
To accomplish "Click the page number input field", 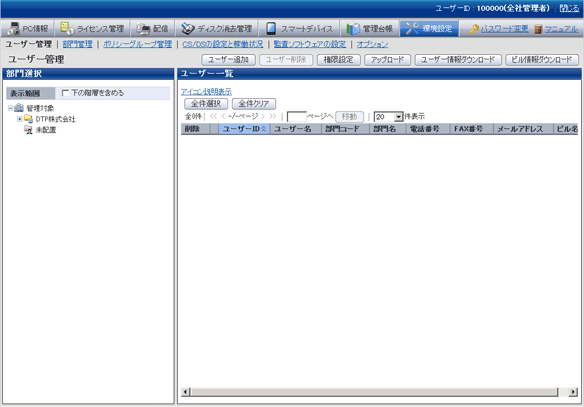I will 296,117.
